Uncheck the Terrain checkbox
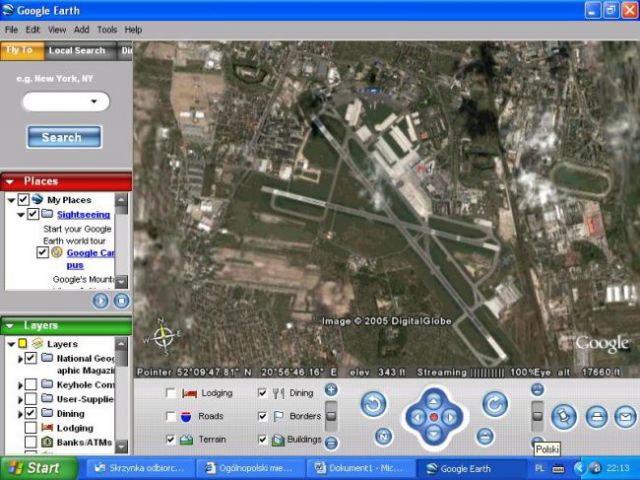Image resolution: width=640 pixels, height=480 pixels. pyautogui.click(x=171, y=440)
